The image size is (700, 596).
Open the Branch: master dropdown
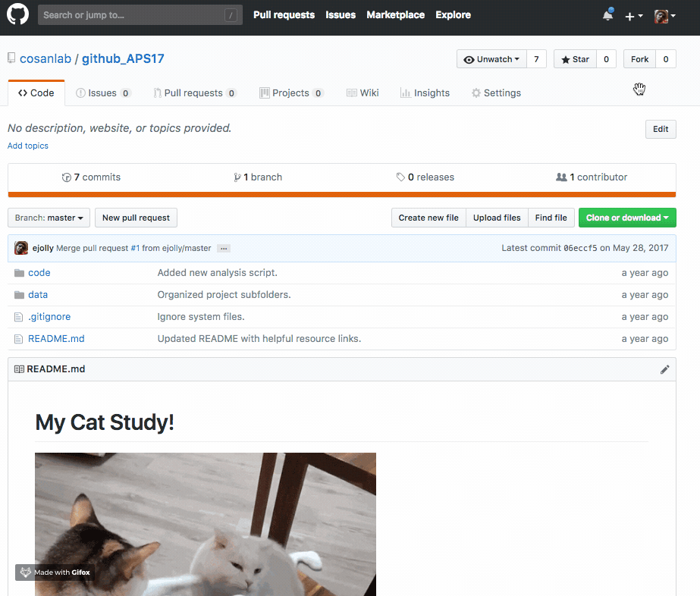tap(49, 217)
